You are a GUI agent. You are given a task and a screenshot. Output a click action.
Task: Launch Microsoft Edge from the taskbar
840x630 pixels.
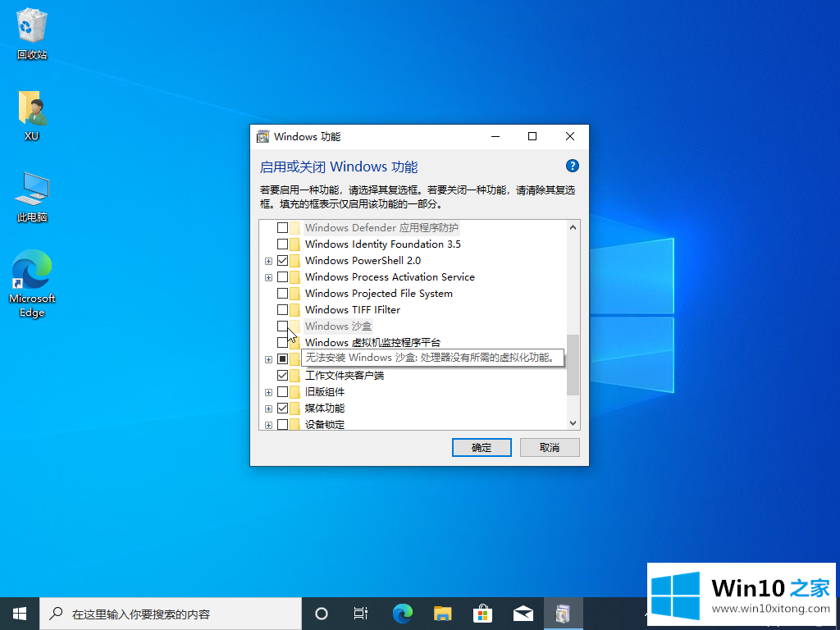(402, 614)
